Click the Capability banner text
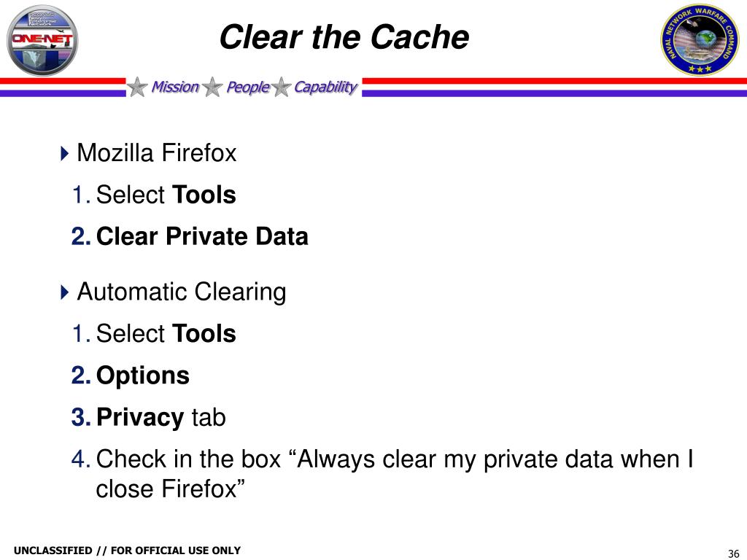The height and width of the screenshot is (560, 747). [326, 87]
